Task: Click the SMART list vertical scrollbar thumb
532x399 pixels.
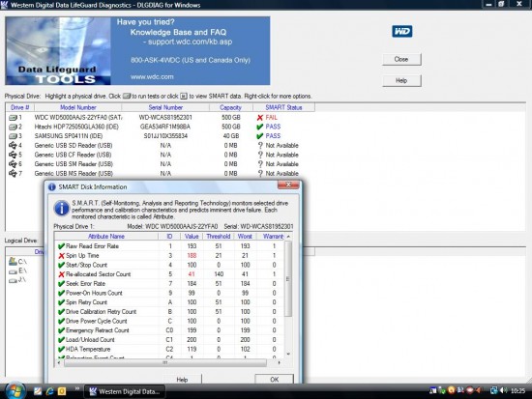Action: 288,278
